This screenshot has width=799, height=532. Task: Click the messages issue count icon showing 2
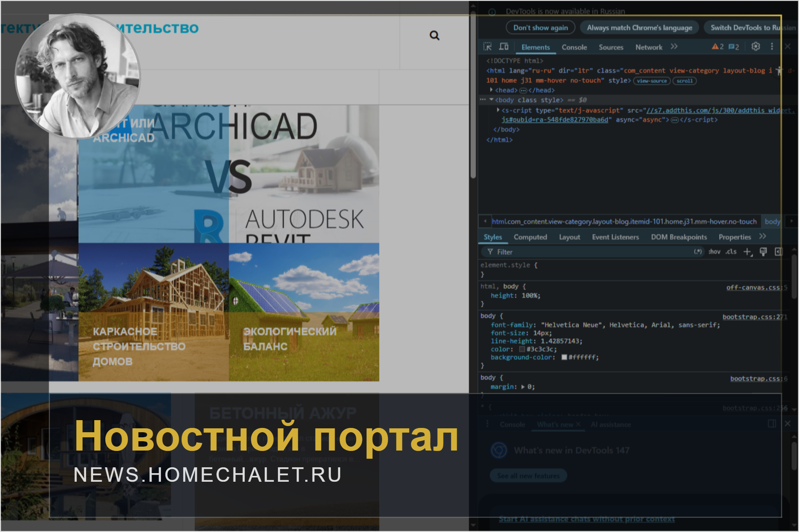pyautogui.click(x=734, y=47)
